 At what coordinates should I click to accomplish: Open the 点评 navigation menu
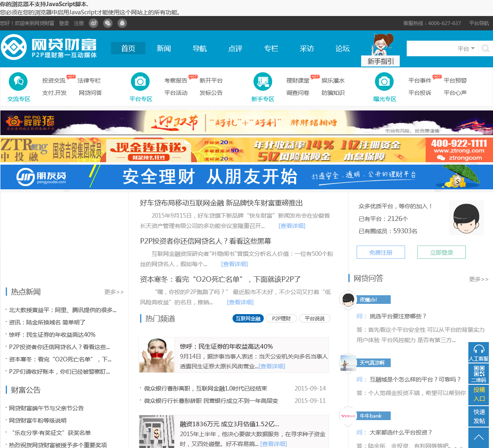click(x=235, y=48)
